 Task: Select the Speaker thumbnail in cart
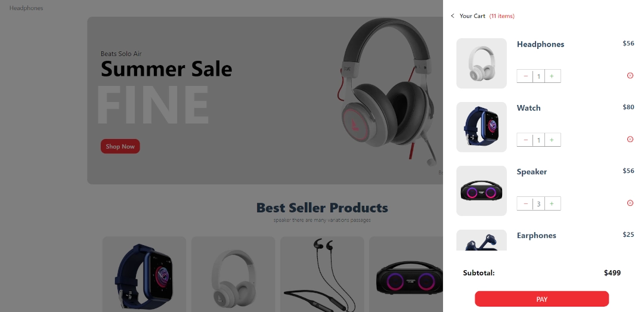pyautogui.click(x=481, y=191)
